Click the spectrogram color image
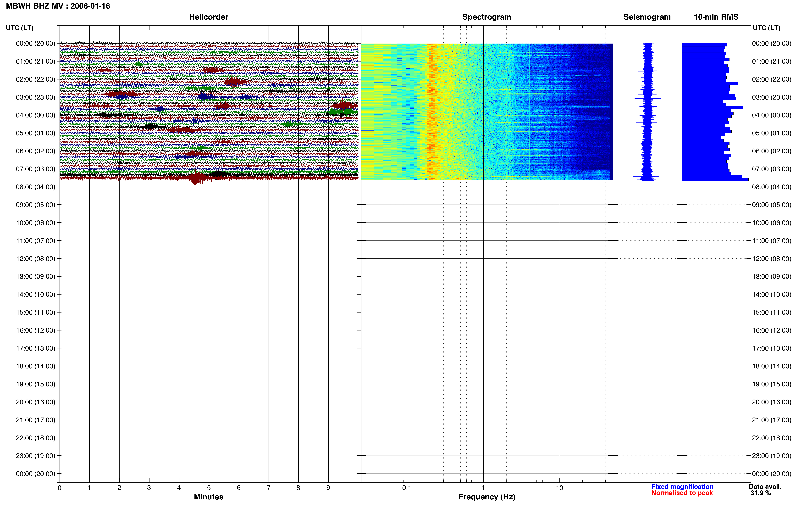 click(487, 112)
